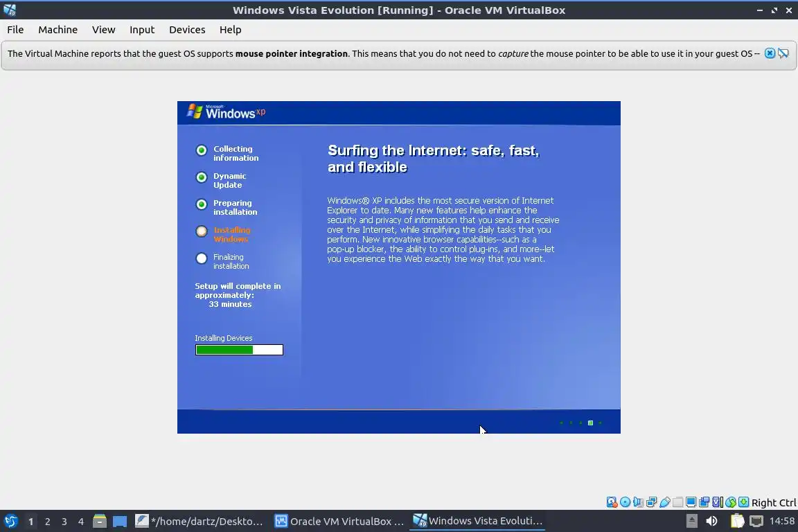Click the recording status icon
798x532 pixels.
point(704,502)
